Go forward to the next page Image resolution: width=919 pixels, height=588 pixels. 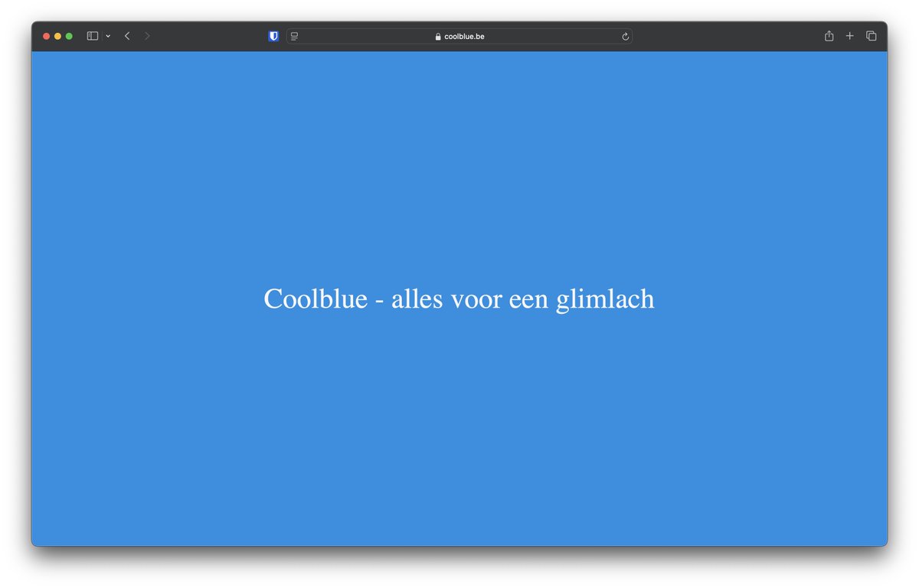coord(147,36)
